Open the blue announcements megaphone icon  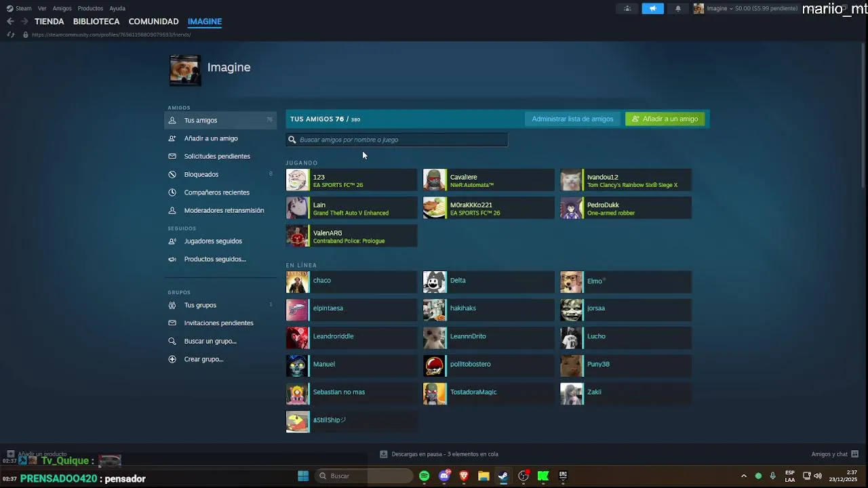pyautogui.click(x=653, y=8)
